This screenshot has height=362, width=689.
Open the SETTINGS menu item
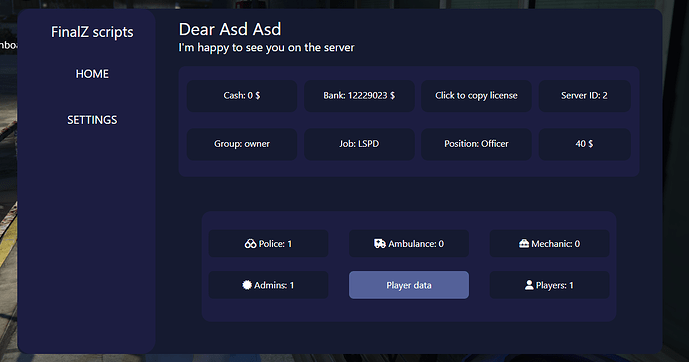[x=92, y=120]
